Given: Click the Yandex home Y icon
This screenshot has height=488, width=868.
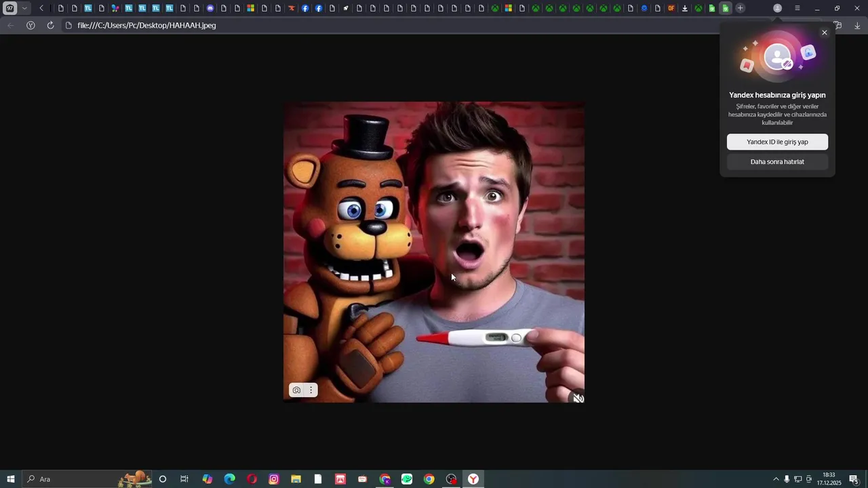Looking at the screenshot, I should [x=31, y=25].
